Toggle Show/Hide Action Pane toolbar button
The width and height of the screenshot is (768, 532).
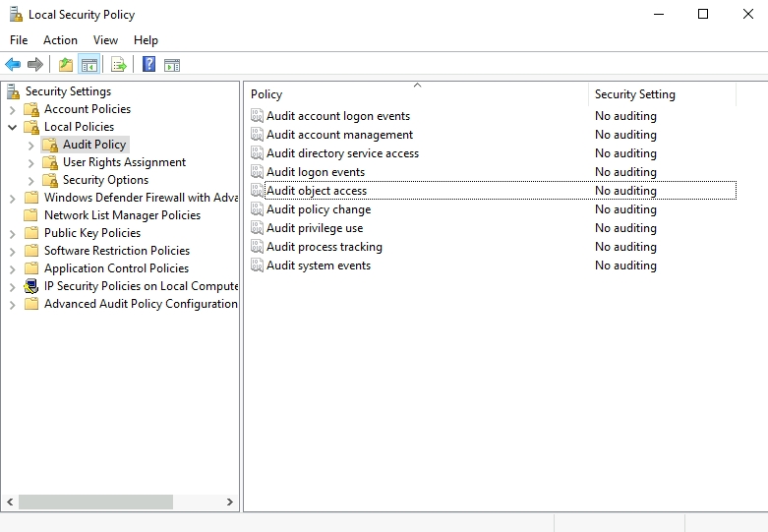click(x=172, y=65)
